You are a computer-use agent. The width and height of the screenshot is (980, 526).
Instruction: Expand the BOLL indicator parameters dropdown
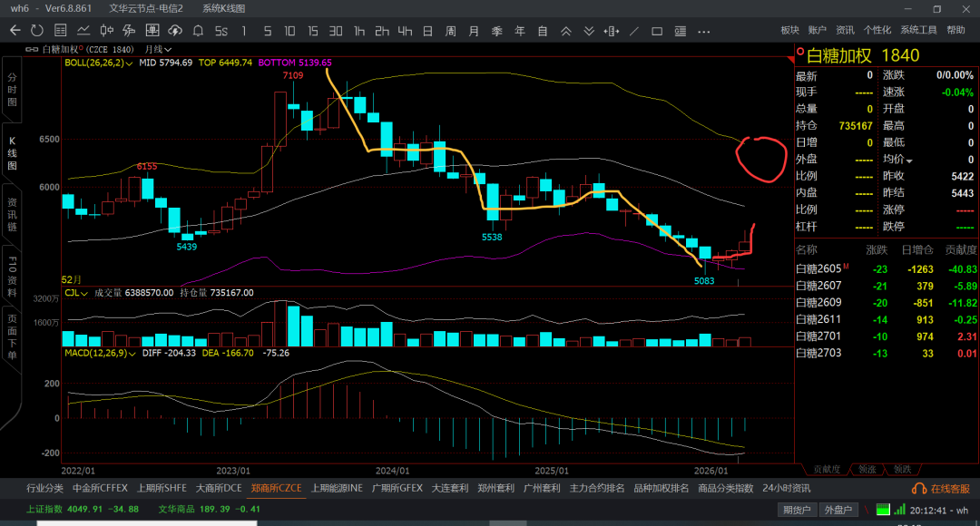[x=131, y=63]
